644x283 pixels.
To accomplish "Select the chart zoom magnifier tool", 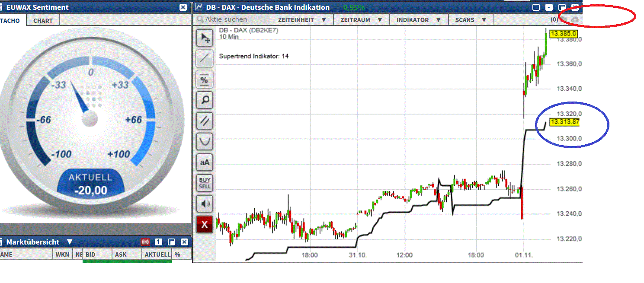I will (205, 100).
